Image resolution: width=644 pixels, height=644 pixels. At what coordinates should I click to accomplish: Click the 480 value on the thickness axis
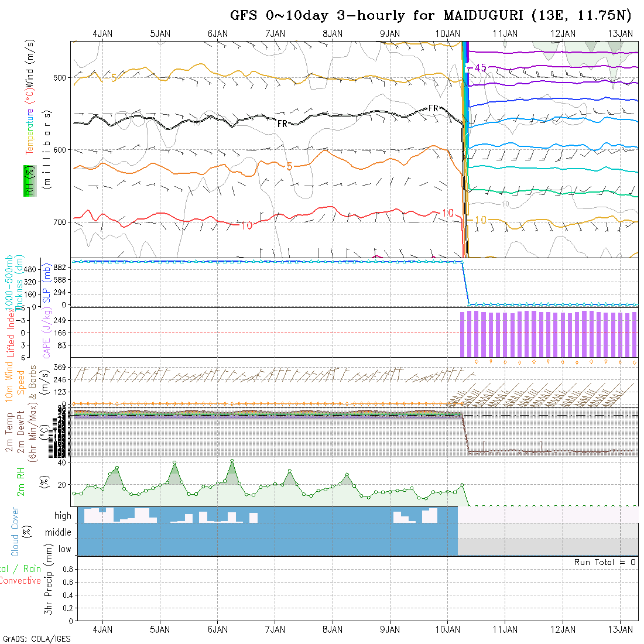click(x=30, y=270)
